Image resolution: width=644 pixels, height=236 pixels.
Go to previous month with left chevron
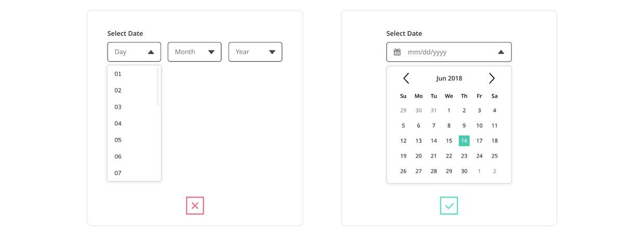pos(406,78)
